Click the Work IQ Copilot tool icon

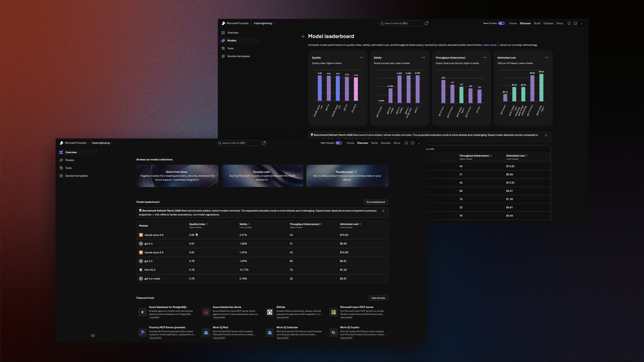point(333,332)
